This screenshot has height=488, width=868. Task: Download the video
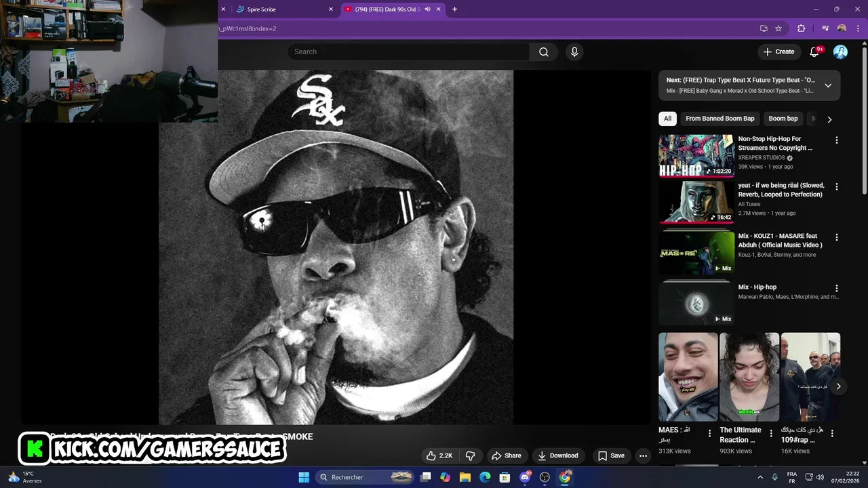point(558,455)
